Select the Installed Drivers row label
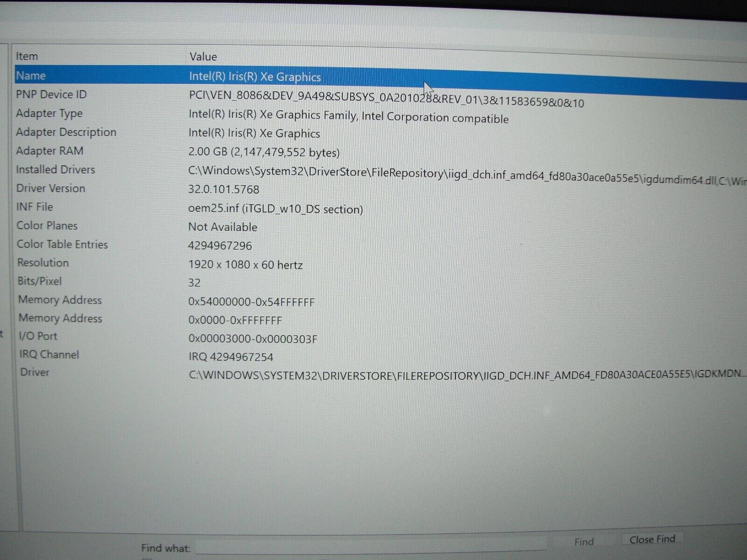Viewport: 747px width, 560px height. [55, 169]
